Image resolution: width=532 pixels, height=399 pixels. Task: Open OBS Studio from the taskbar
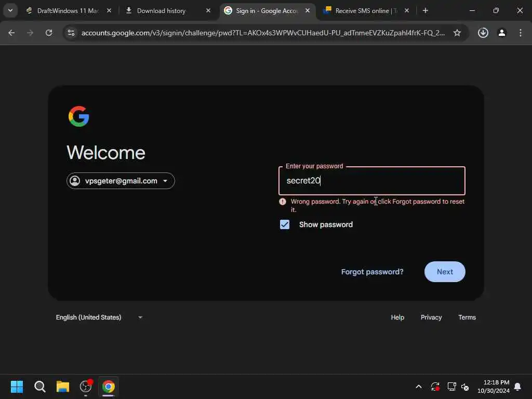(x=86, y=387)
